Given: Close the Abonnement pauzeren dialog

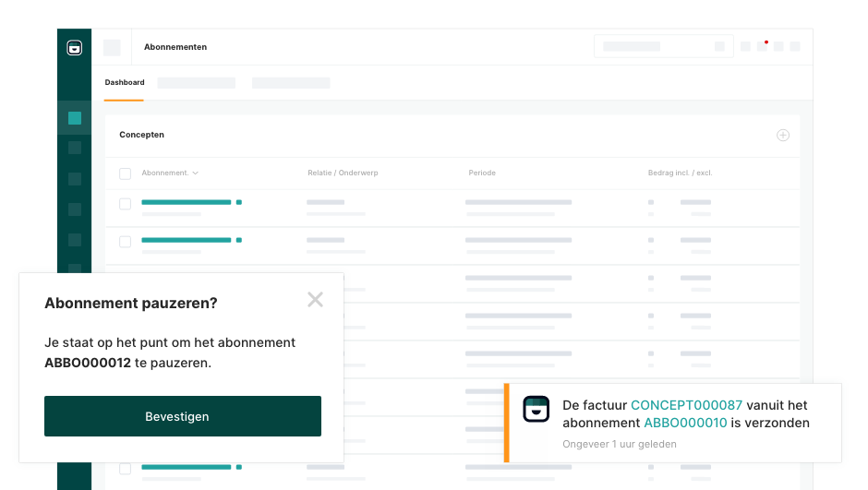Looking at the screenshot, I should (315, 300).
